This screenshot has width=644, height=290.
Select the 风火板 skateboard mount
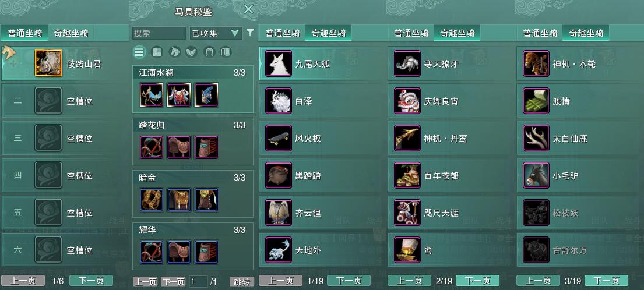pyautogui.click(x=322, y=138)
